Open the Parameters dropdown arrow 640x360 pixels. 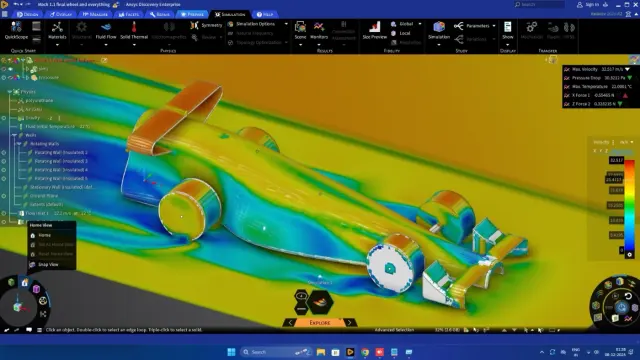494,26
